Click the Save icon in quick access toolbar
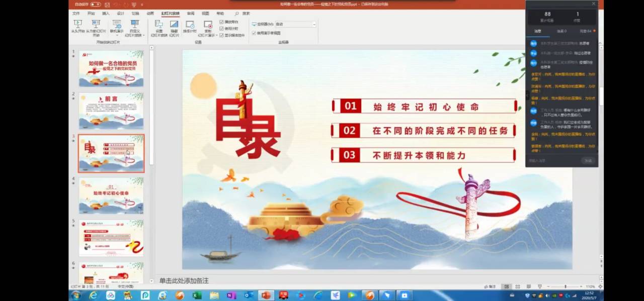The image size is (644, 301). pyautogui.click(x=107, y=4)
